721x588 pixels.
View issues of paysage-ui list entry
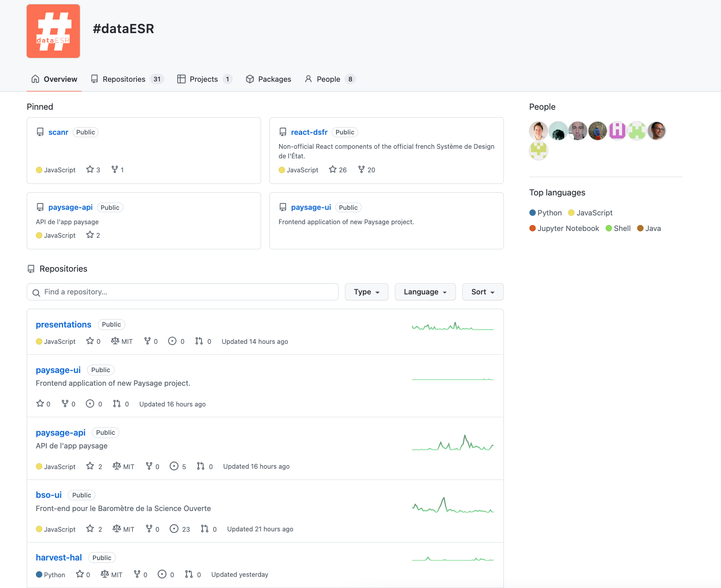point(94,404)
